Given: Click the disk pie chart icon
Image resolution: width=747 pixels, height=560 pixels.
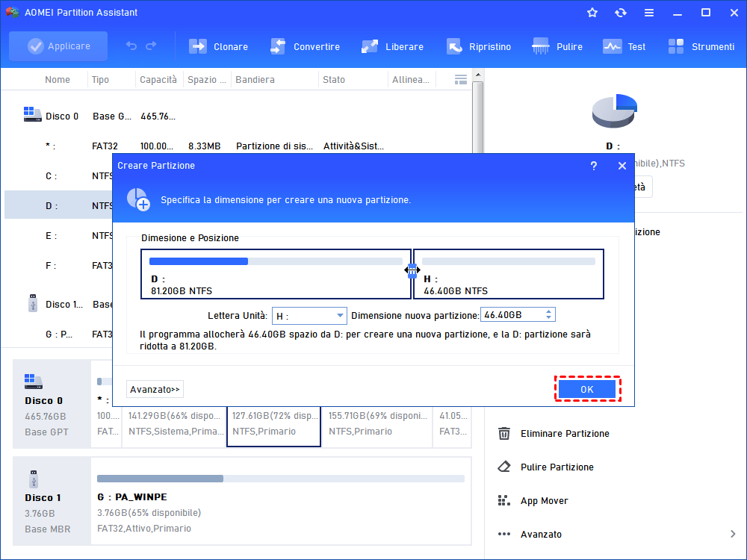Looking at the screenshot, I should [x=615, y=111].
